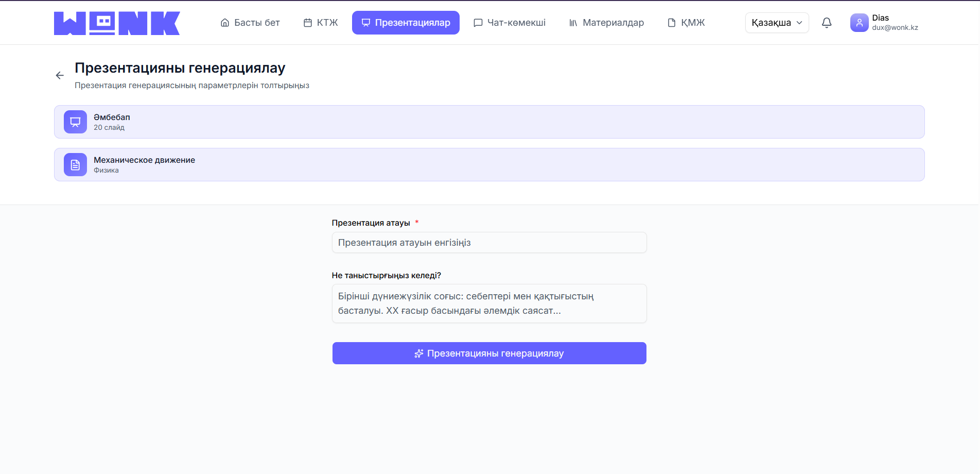Image resolution: width=980 pixels, height=474 pixels.
Task: Navigate to Басты бет
Action: [x=250, y=22]
